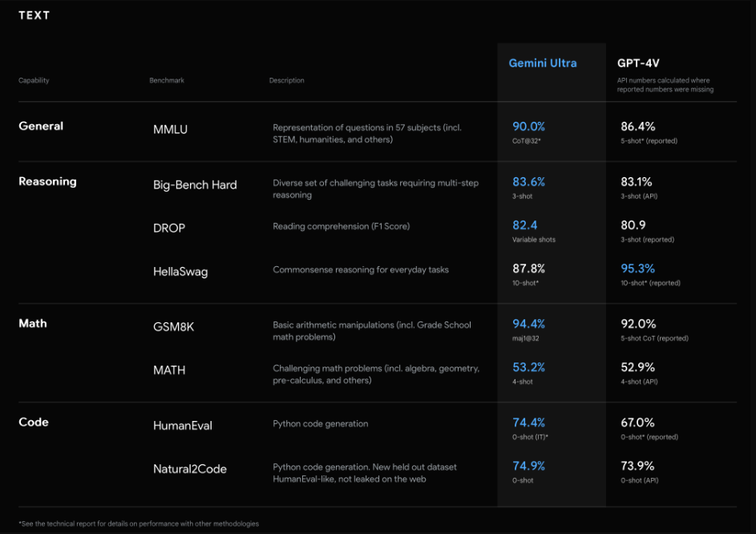Select the "GSM8K" benchmark name

[x=174, y=327]
